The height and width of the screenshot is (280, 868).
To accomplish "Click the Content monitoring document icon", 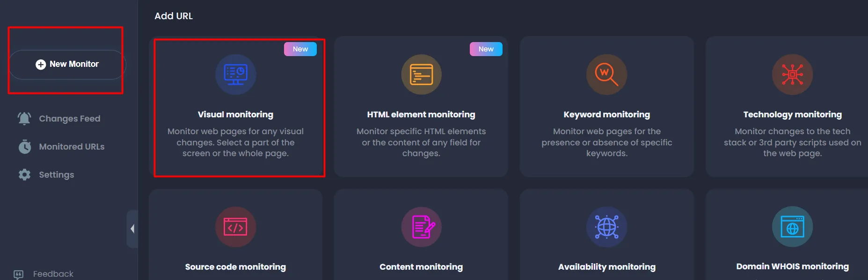I will [x=421, y=227].
